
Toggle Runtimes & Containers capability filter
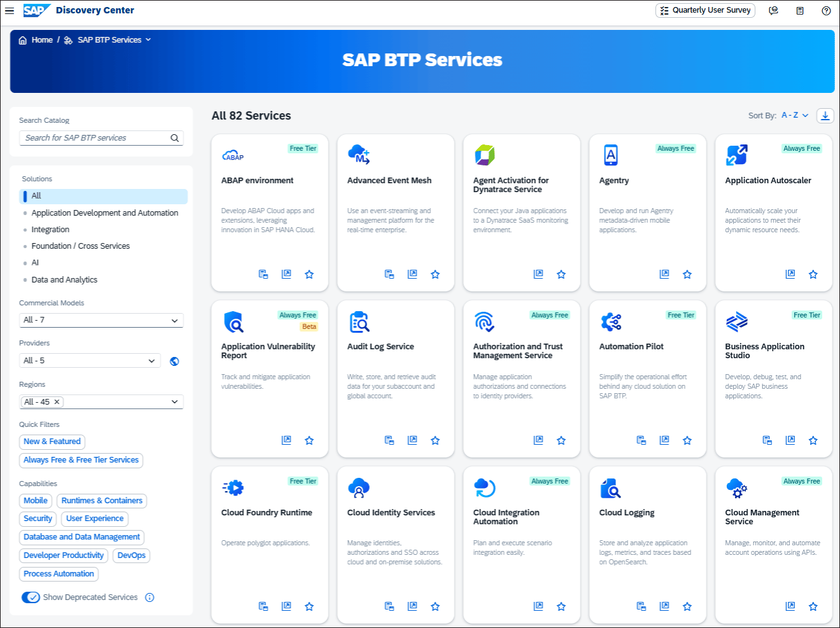102,501
